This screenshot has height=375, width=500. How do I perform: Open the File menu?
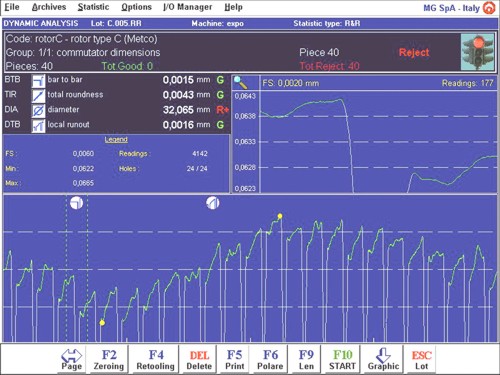click(12, 7)
